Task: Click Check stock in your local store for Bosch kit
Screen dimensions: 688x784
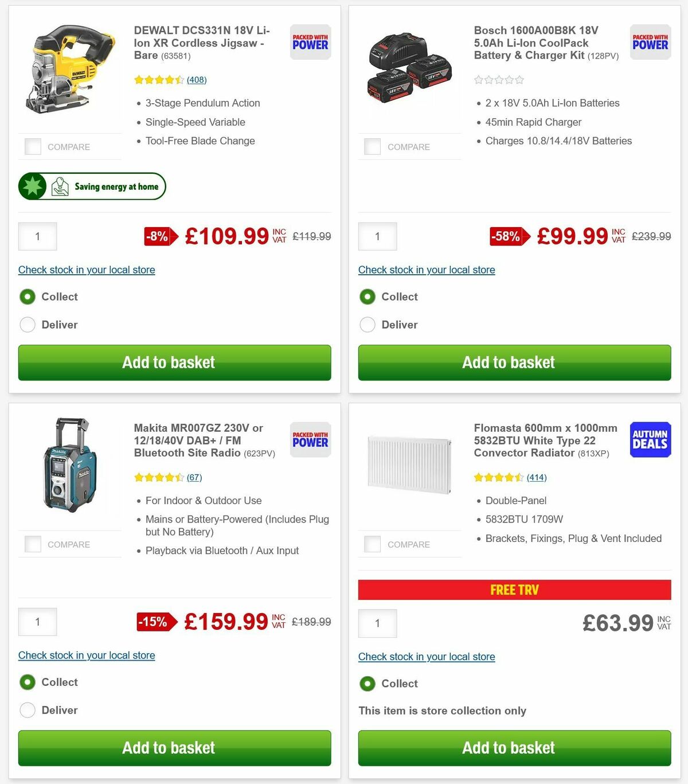Action: [x=427, y=270]
